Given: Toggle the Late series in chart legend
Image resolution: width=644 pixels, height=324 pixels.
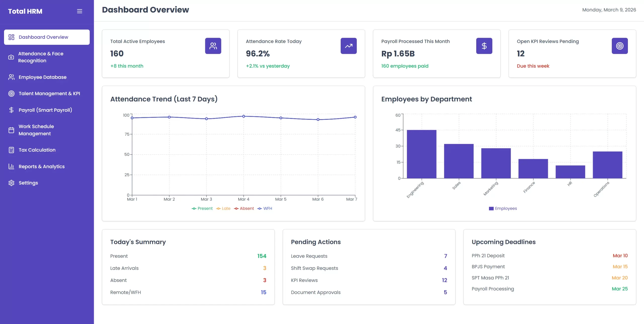Looking at the screenshot, I should click(223, 208).
